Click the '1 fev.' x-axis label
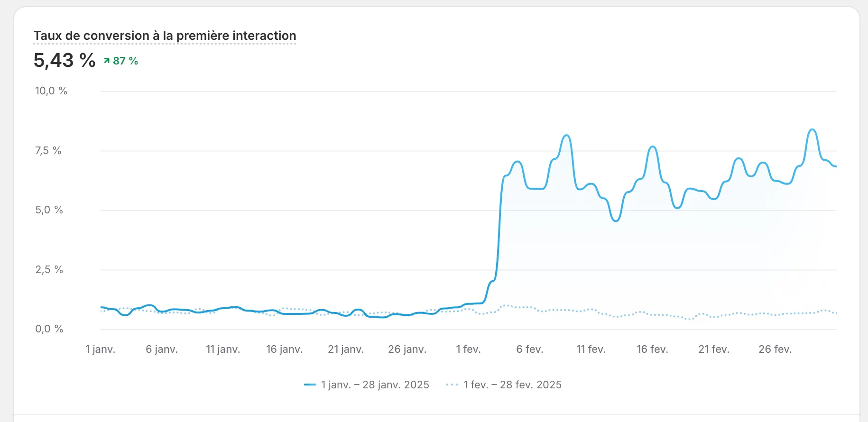The image size is (868, 422). pyautogui.click(x=468, y=349)
